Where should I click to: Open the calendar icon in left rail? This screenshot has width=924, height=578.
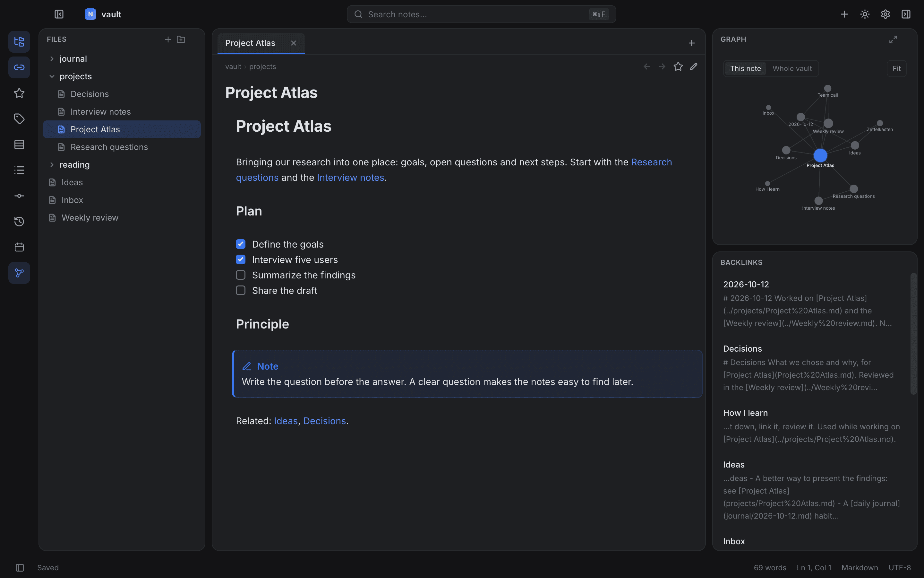pyautogui.click(x=19, y=247)
